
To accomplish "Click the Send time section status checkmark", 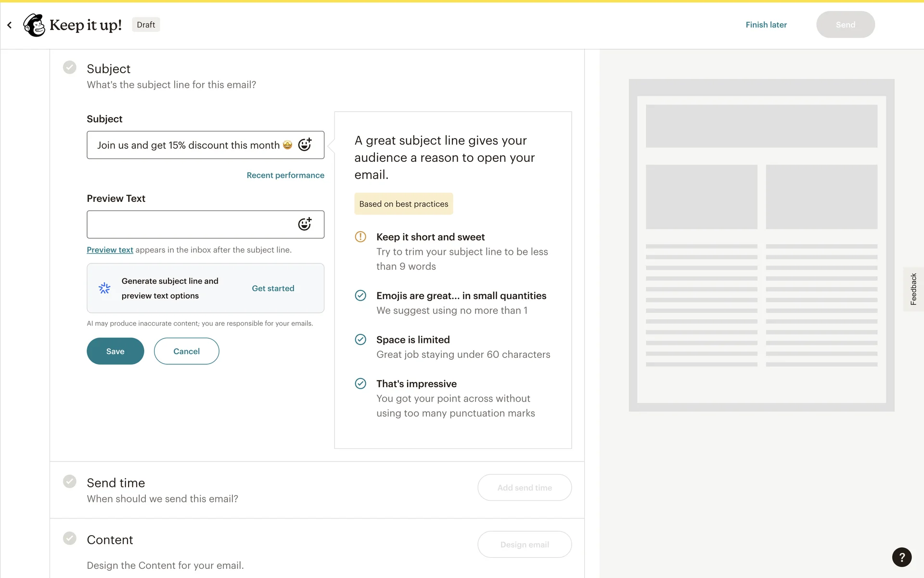I will (x=70, y=482).
